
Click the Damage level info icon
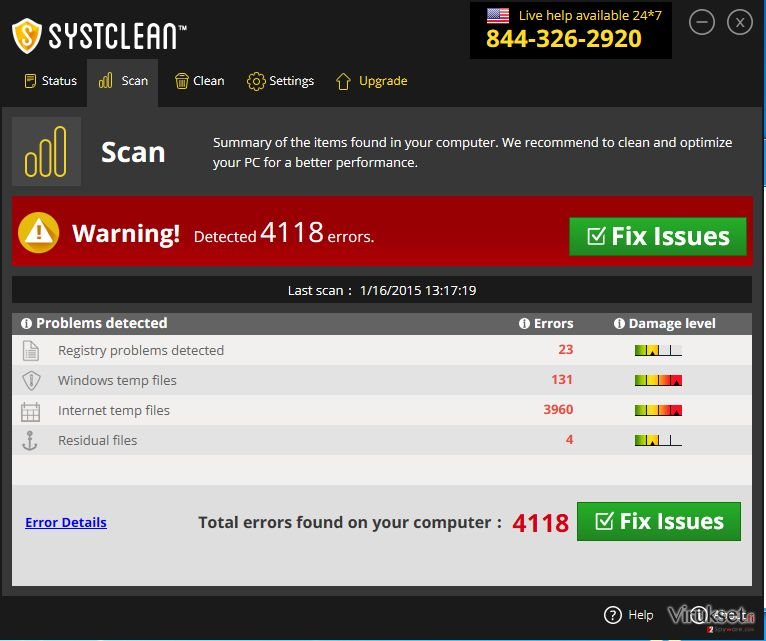[x=619, y=323]
